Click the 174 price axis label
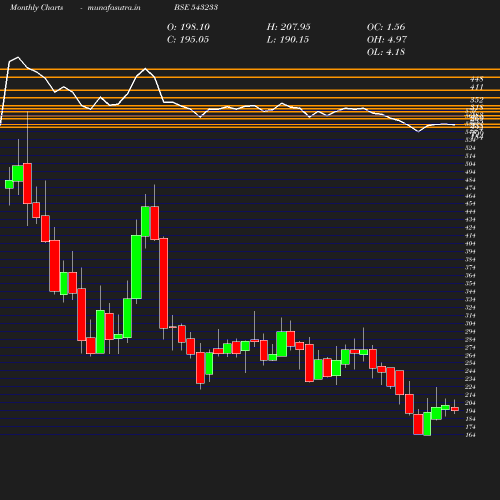Image resolution: width=500 pixels, height=500 pixels. click(x=470, y=427)
